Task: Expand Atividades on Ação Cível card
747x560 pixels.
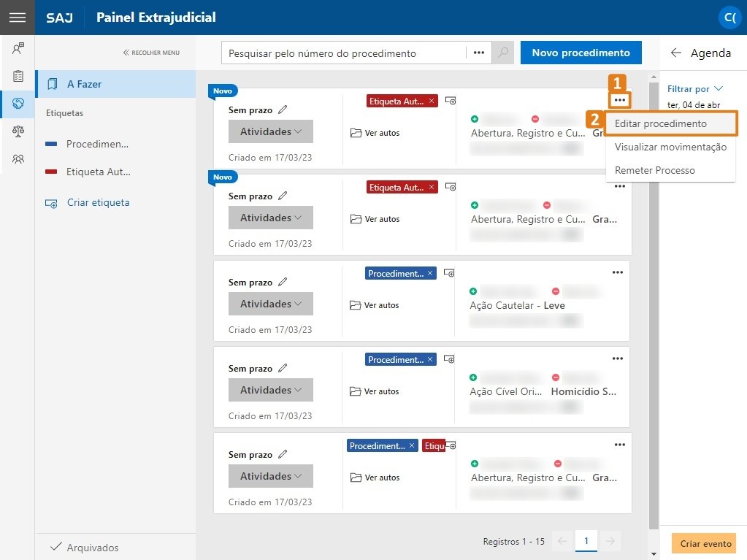Action: tap(271, 390)
